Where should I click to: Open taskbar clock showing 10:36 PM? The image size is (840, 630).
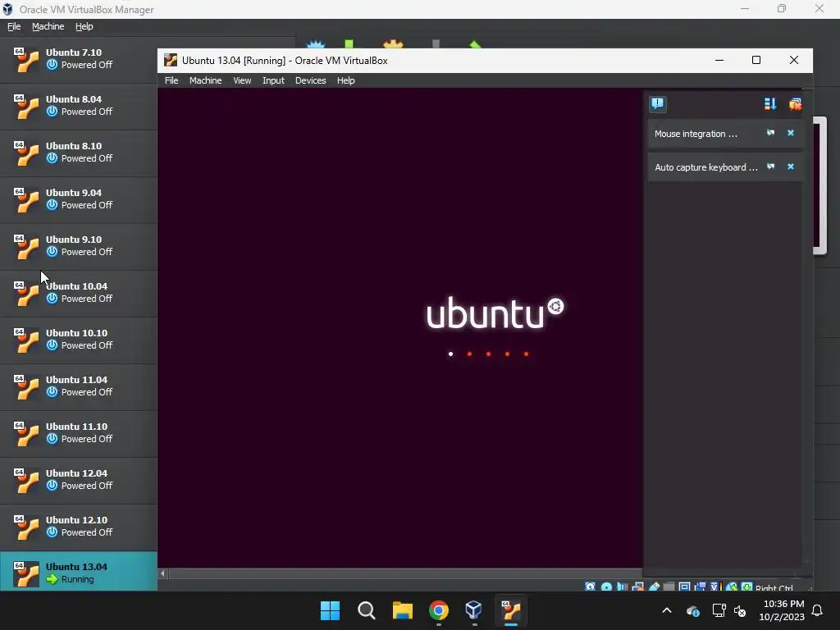pos(782,610)
